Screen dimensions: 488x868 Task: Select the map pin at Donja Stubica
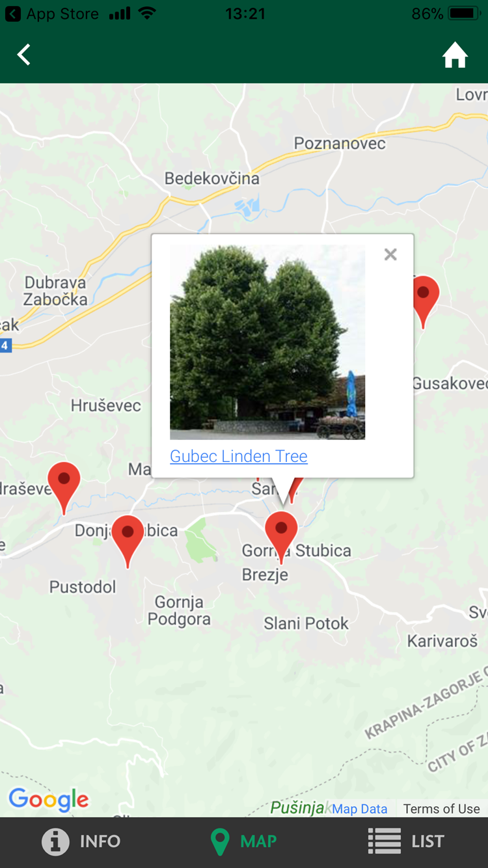(x=128, y=541)
